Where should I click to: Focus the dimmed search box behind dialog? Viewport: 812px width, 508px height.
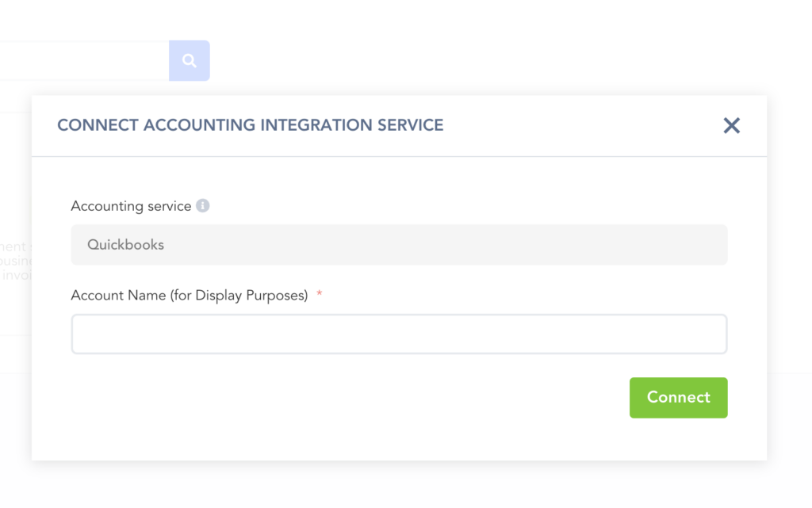click(x=79, y=60)
